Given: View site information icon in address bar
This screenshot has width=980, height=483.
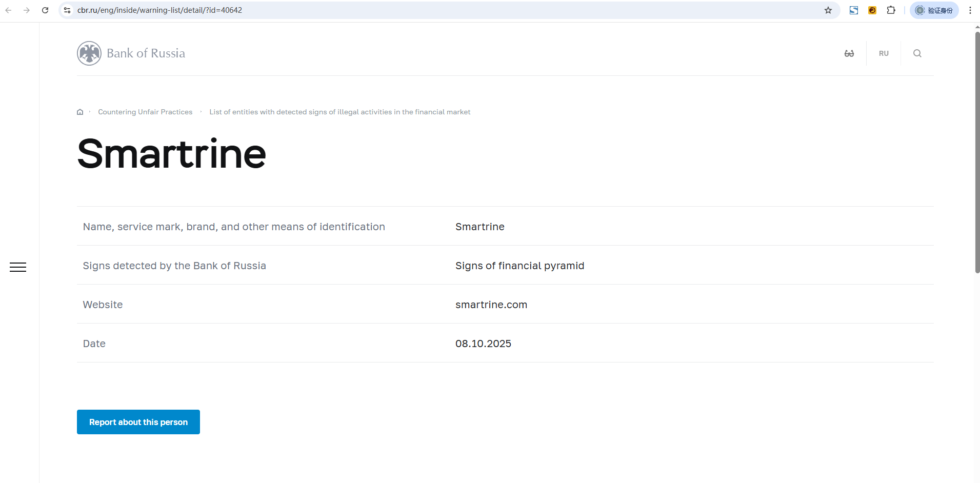Looking at the screenshot, I should tap(67, 10).
